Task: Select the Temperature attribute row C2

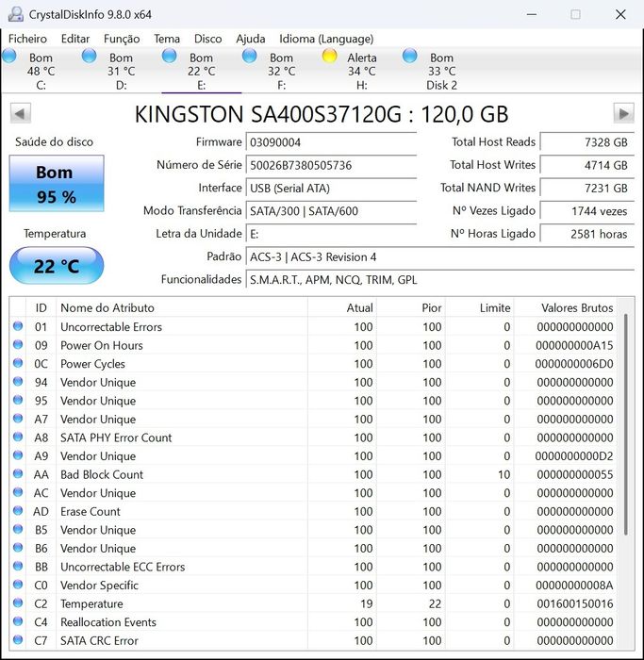Action: 313,603
